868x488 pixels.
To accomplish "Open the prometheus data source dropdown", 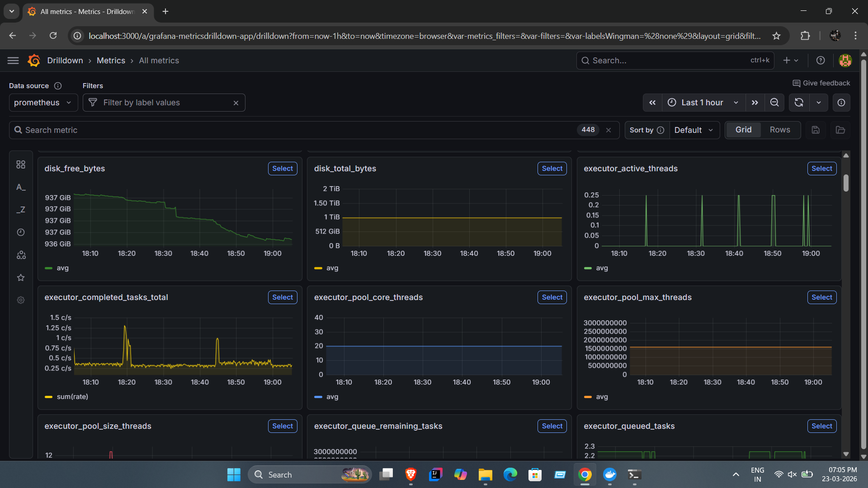I will coord(43,103).
